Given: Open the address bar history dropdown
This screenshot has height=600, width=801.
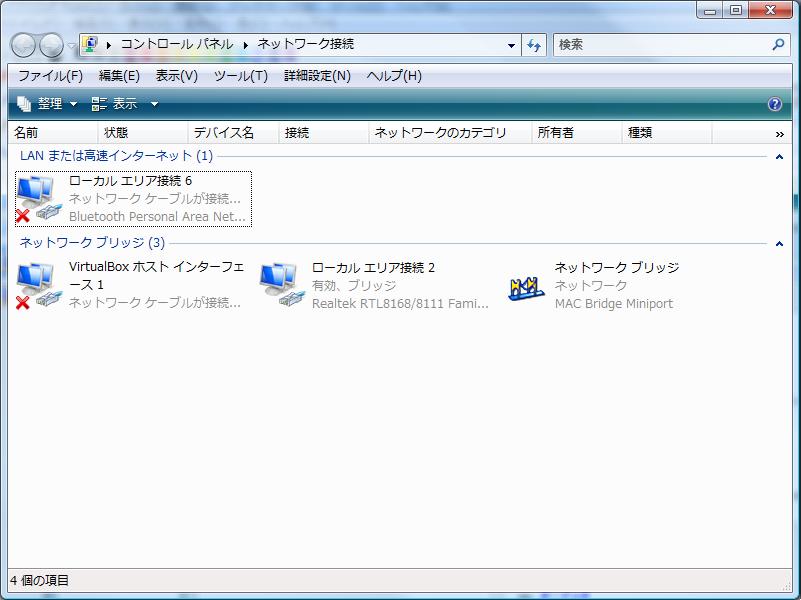Looking at the screenshot, I should [x=511, y=45].
